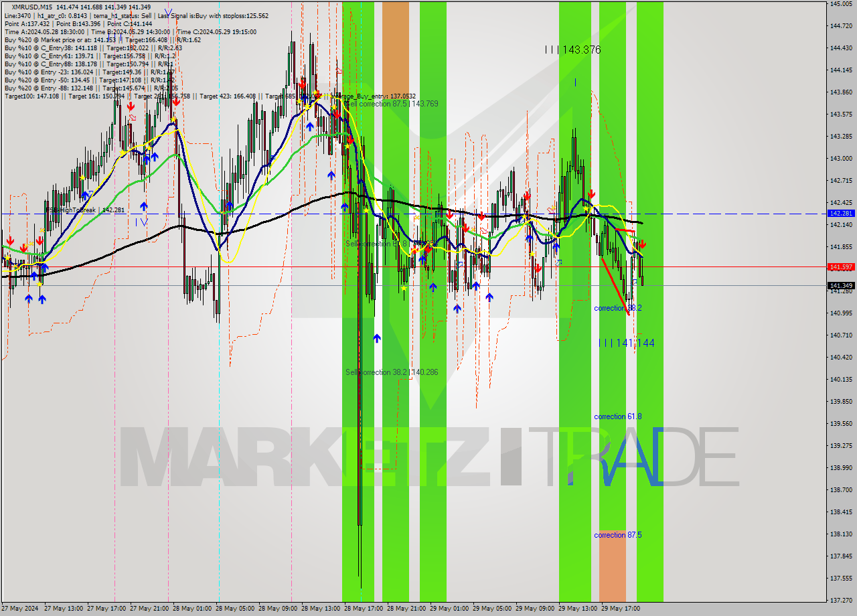
Task: Click the '28 May 17:00' time axis label
Action: point(364,609)
